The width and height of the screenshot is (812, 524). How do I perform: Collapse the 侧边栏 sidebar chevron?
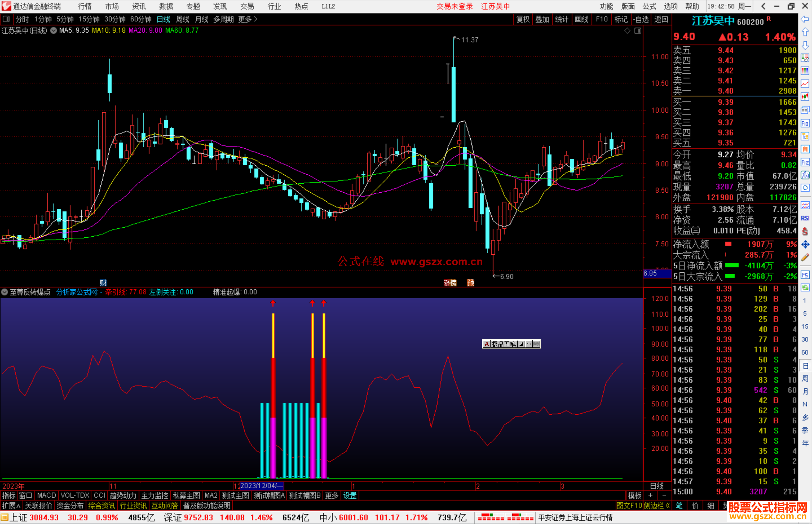(667, 506)
